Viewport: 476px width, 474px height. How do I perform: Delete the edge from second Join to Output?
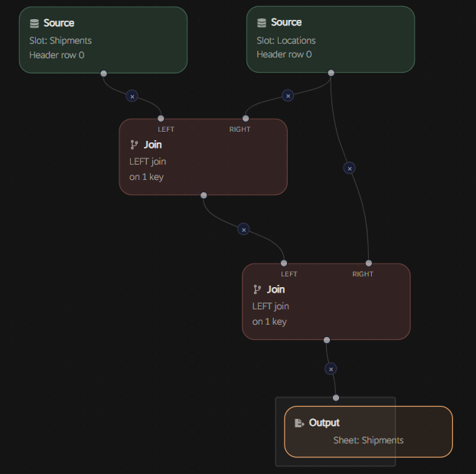pos(331,369)
